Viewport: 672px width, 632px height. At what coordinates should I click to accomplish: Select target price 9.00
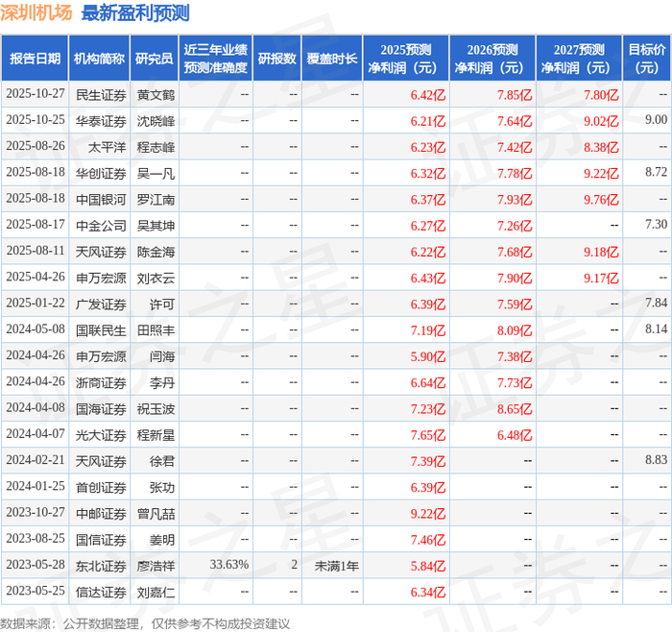point(656,120)
